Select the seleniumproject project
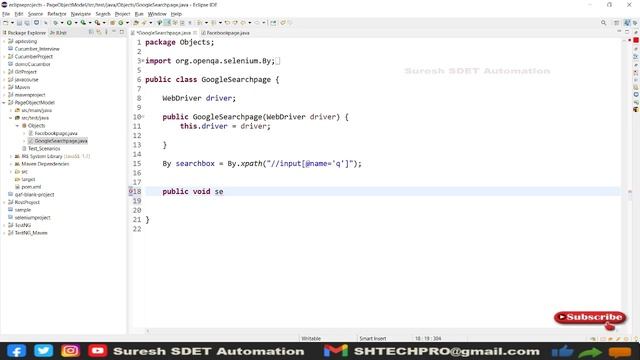Screen dimensions: 640x360 click(x=32, y=218)
